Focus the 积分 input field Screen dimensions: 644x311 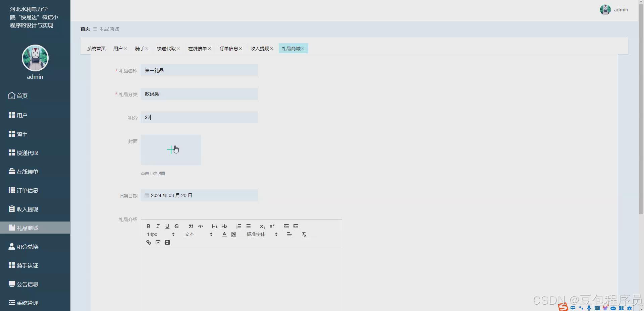click(199, 117)
